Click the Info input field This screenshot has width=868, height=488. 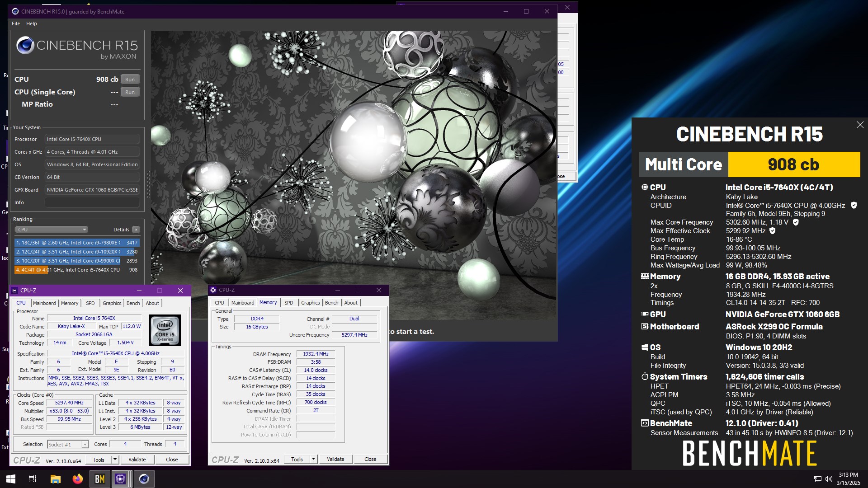coord(92,202)
